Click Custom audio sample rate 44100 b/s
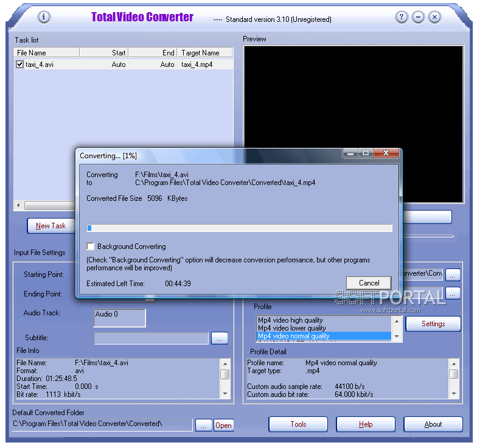The width and height of the screenshot is (477, 448). click(306, 386)
